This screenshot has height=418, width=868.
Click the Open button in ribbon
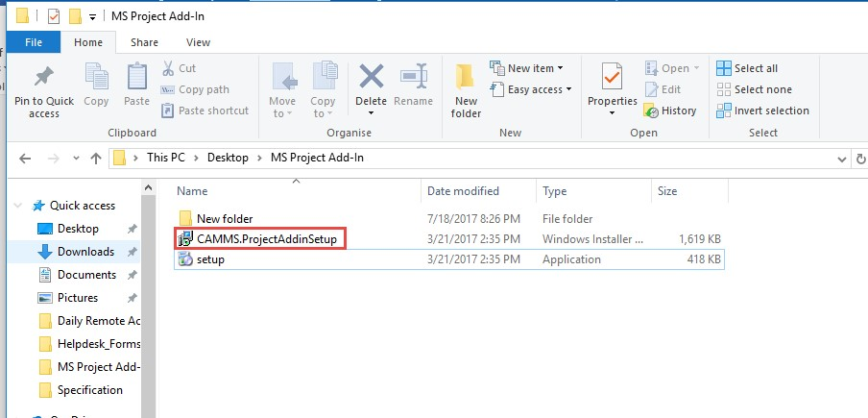[x=672, y=68]
